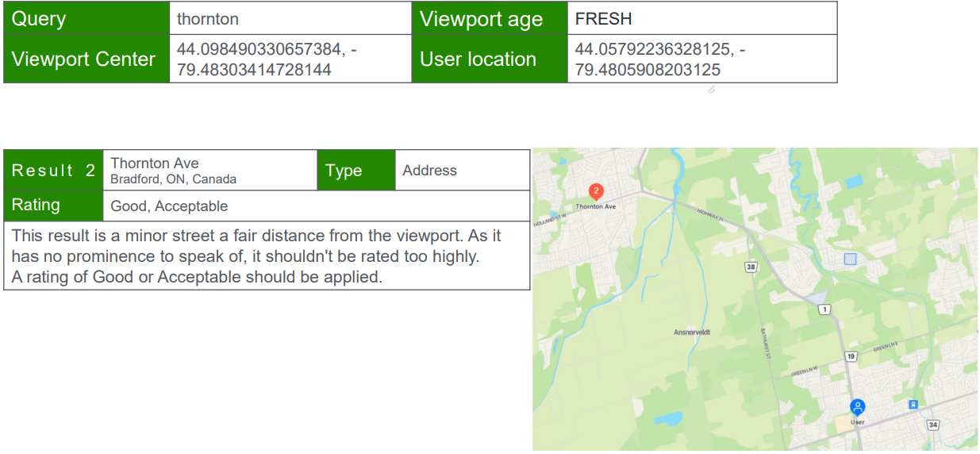Viewport: 980px width, 454px height.
Task: Click the Highway 34 road shield
Action: [932, 425]
